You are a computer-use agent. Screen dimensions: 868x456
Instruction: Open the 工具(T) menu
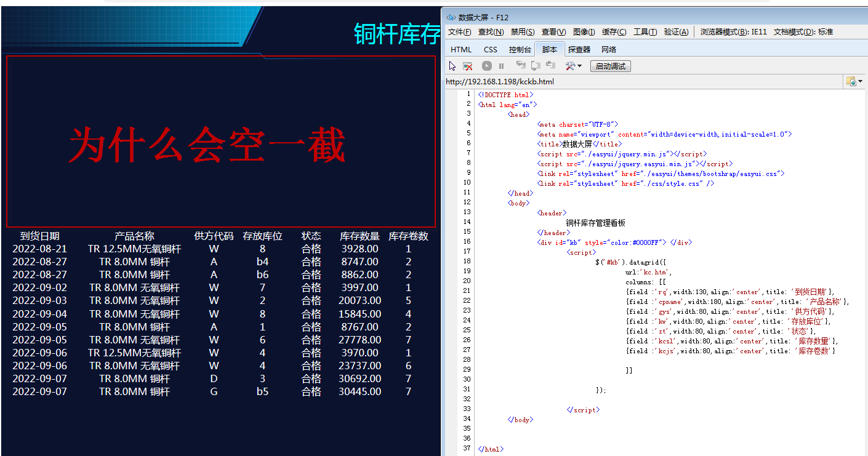[x=645, y=32]
